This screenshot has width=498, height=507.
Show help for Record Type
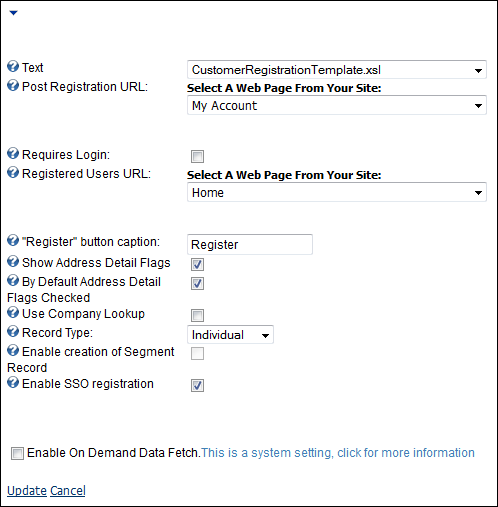[13, 331]
